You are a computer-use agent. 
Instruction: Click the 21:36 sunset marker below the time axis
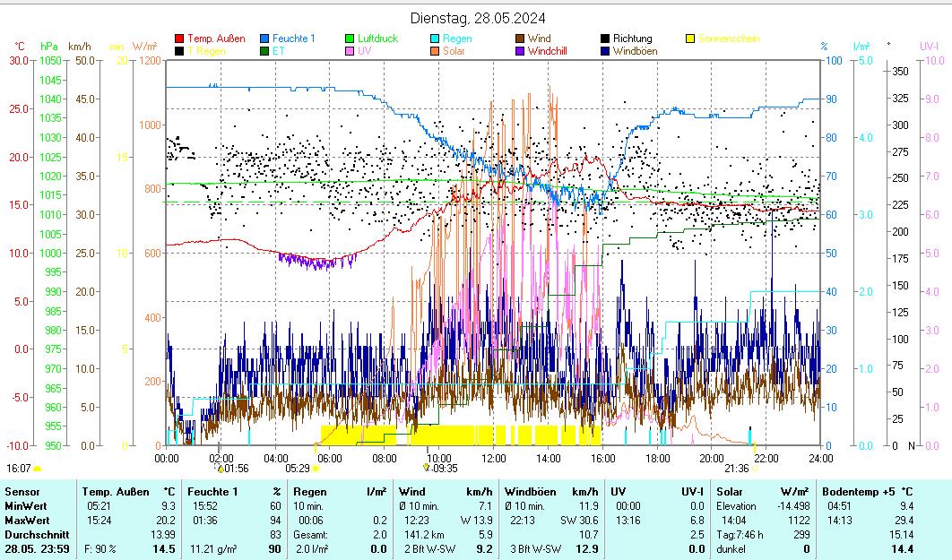(x=755, y=468)
